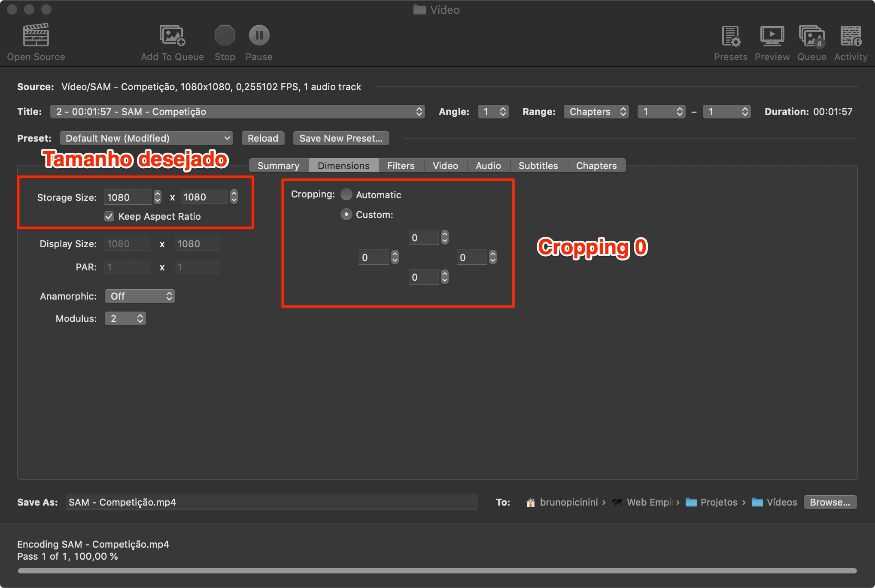Open the Preset dropdown Default New (Modified)
Image resolution: width=875 pixels, height=588 pixels.
tap(146, 138)
